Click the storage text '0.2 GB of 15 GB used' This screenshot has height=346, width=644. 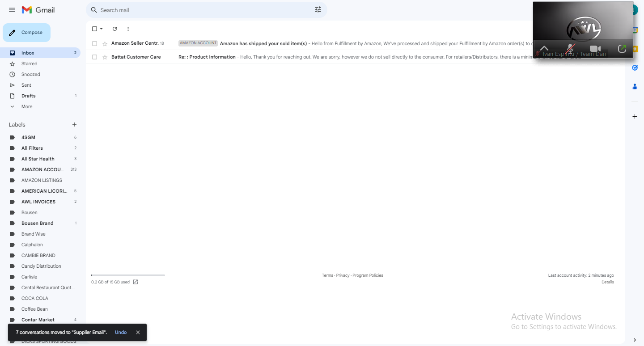pyautogui.click(x=110, y=282)
